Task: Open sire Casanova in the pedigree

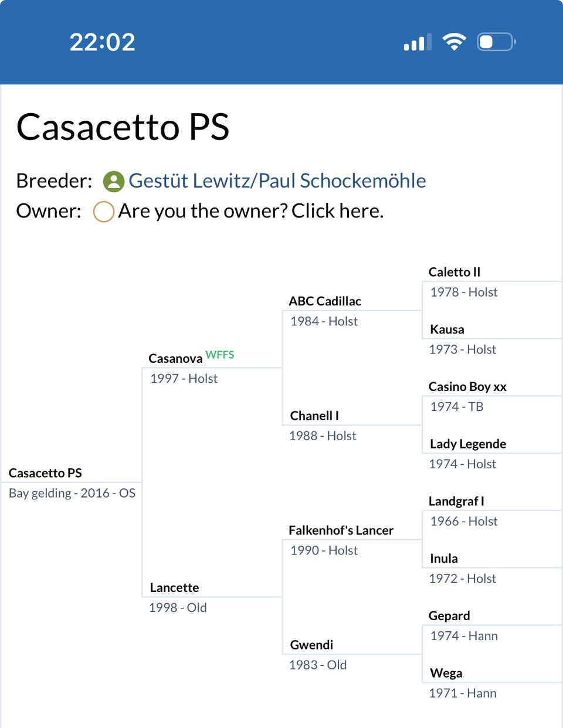Action: click(x=175, y=358)
